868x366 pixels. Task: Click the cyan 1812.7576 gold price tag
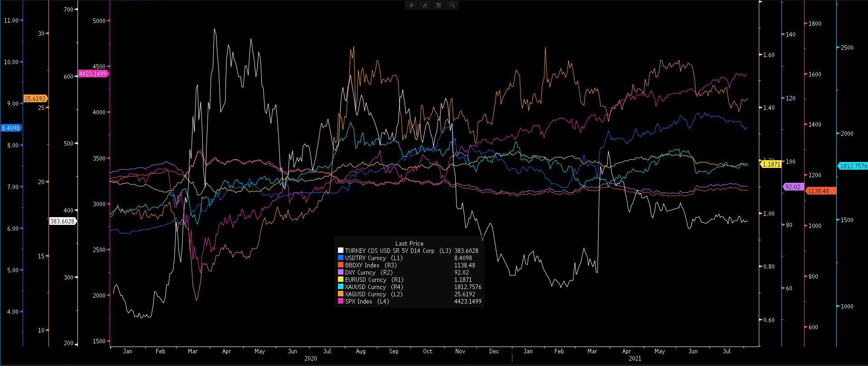pyautogui.click(x=853, y=166)
